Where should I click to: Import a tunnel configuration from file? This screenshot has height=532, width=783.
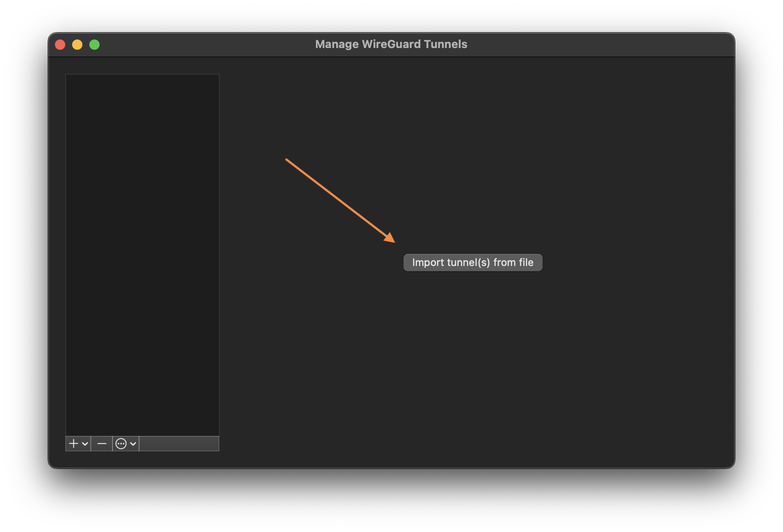[472, 262]
